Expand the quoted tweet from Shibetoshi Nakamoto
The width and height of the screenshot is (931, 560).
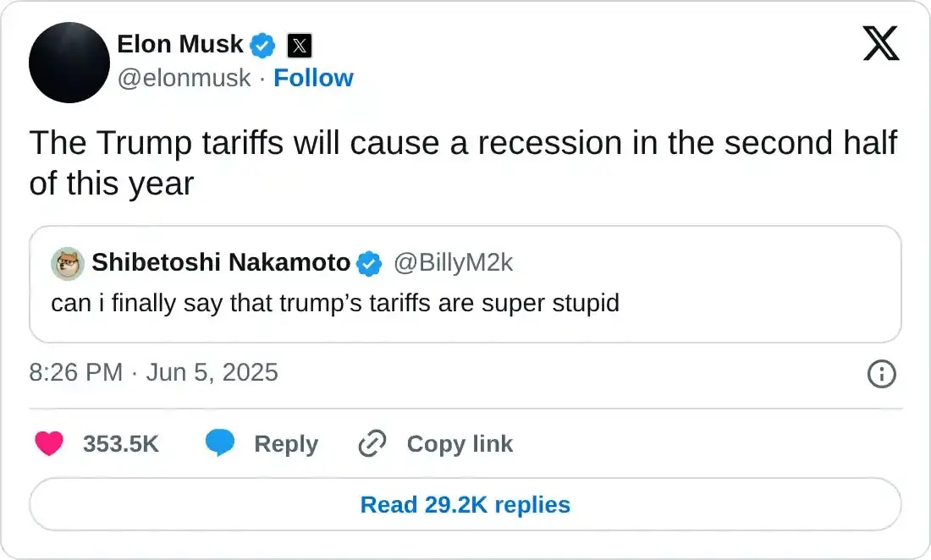click(x=465, y=283)
